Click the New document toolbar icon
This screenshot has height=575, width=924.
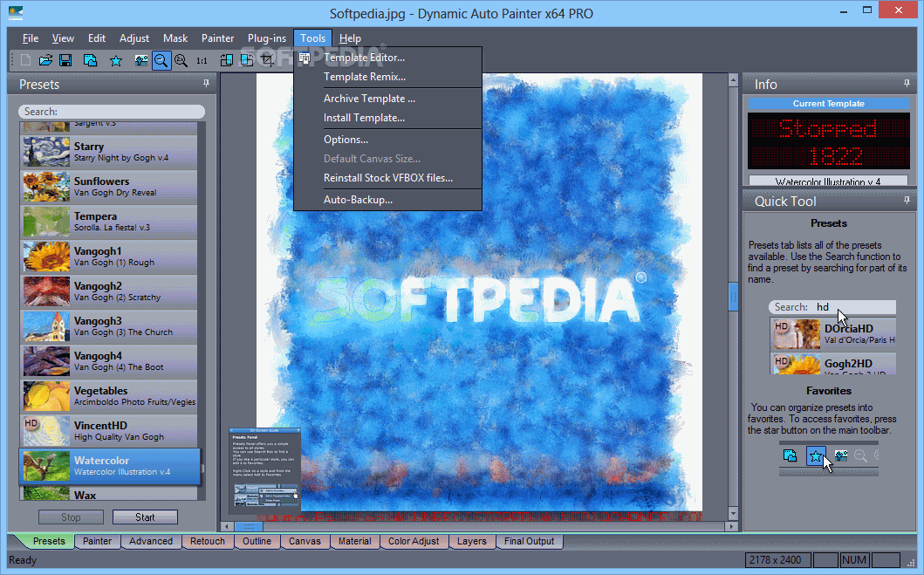click(x=25, y=60)
